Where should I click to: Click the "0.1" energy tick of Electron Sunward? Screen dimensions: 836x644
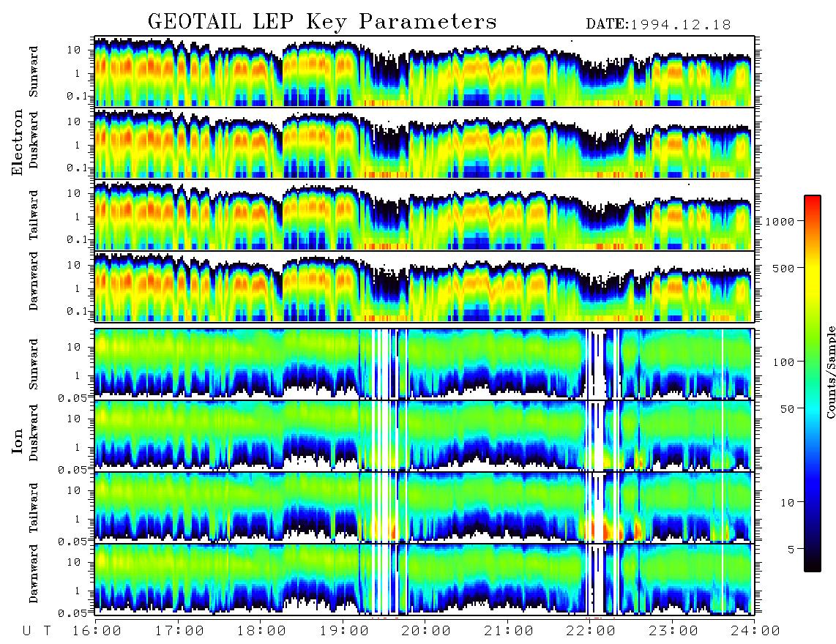tap(77, 97)
